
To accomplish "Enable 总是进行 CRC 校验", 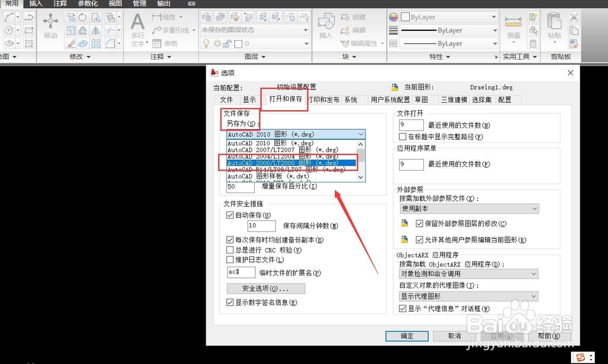I will tap(230, 250).
